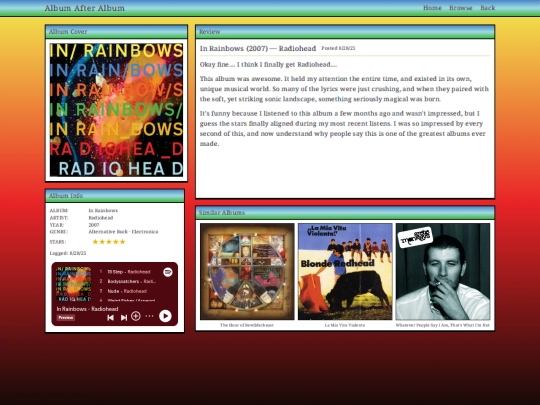The height and width of the screenshot is (405, 540).
Task: Click year value '2007' in Album Info
Action: tap(94, 225)
